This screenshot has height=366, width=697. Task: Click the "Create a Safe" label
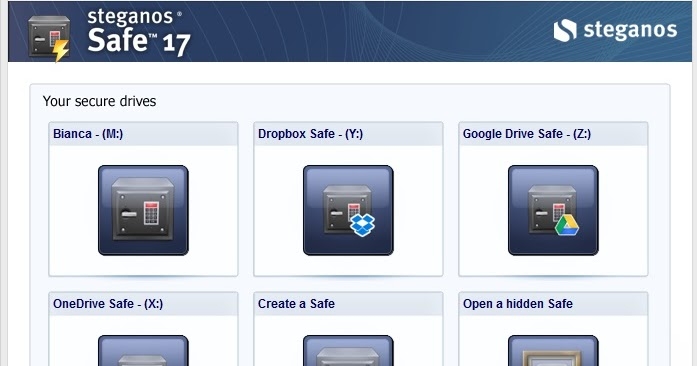[x=296, y=304]
